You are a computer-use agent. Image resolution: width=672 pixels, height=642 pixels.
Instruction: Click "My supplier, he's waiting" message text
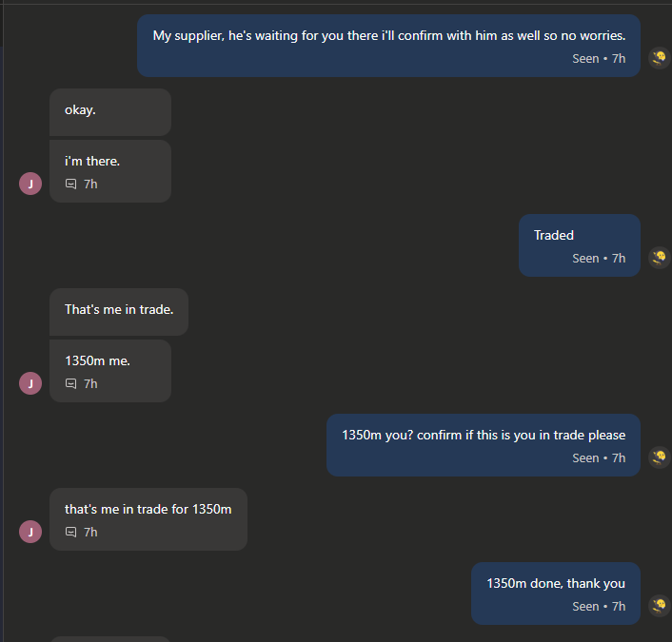tap(389, 35)
